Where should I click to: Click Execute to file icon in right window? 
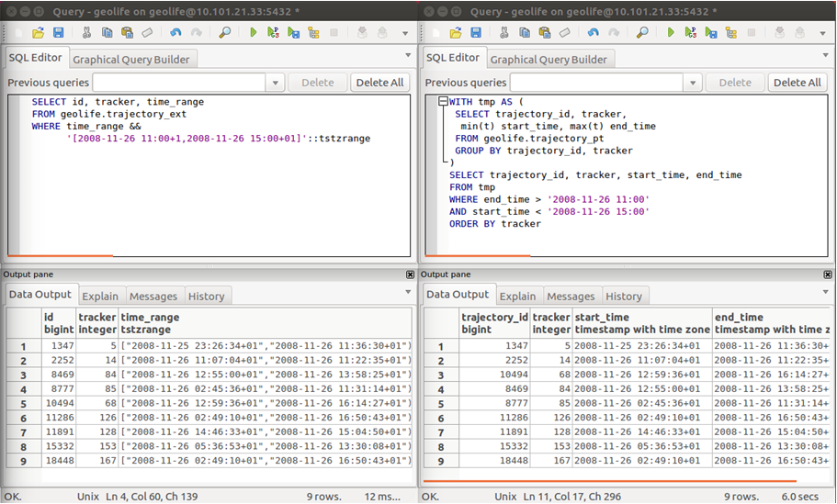(710, 32)
